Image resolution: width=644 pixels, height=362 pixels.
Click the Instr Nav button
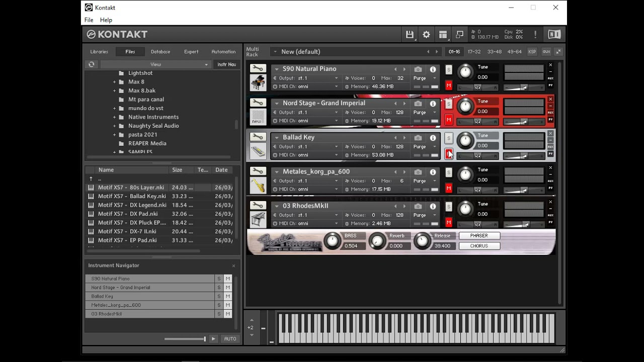pos(226,64)
